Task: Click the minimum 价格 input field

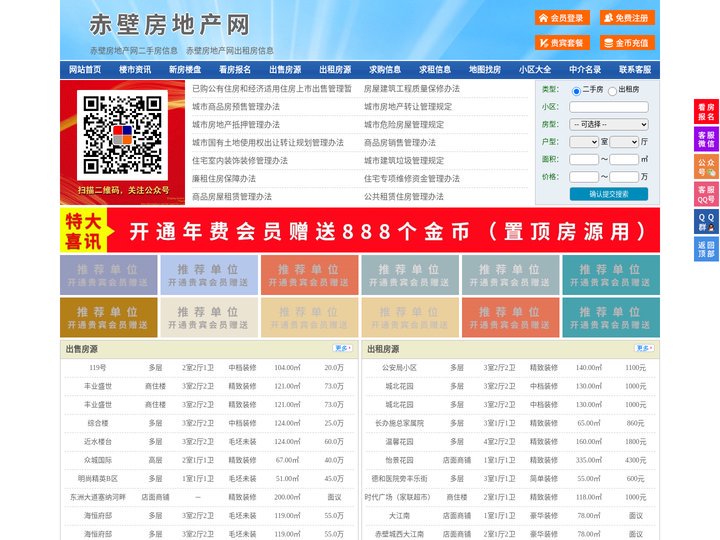Action: [x=584, y=177]
